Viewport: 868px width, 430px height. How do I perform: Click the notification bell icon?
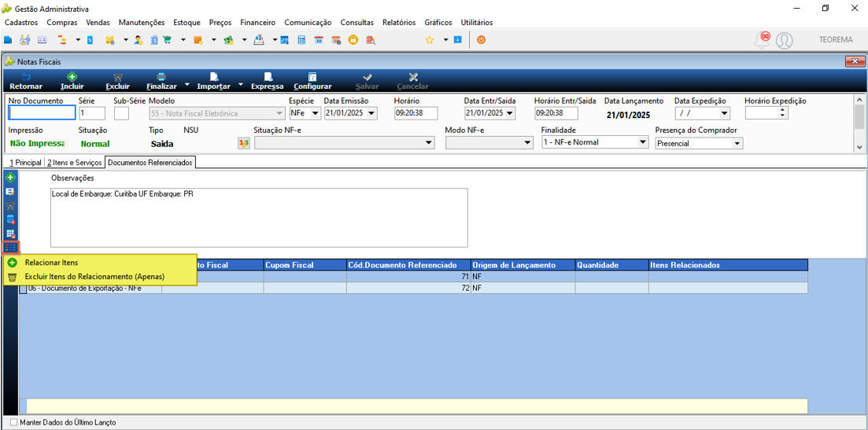[763, 40]
